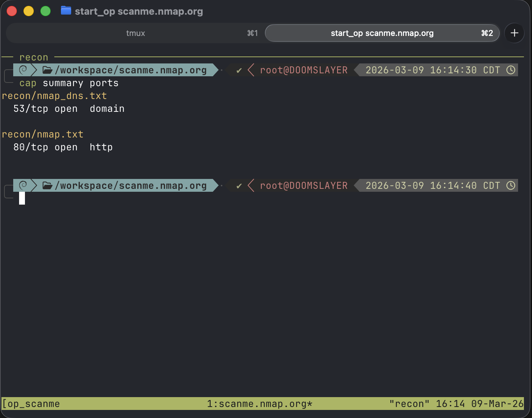Click the green maximize window button
The image size is (532, 418).
(45, 11)
